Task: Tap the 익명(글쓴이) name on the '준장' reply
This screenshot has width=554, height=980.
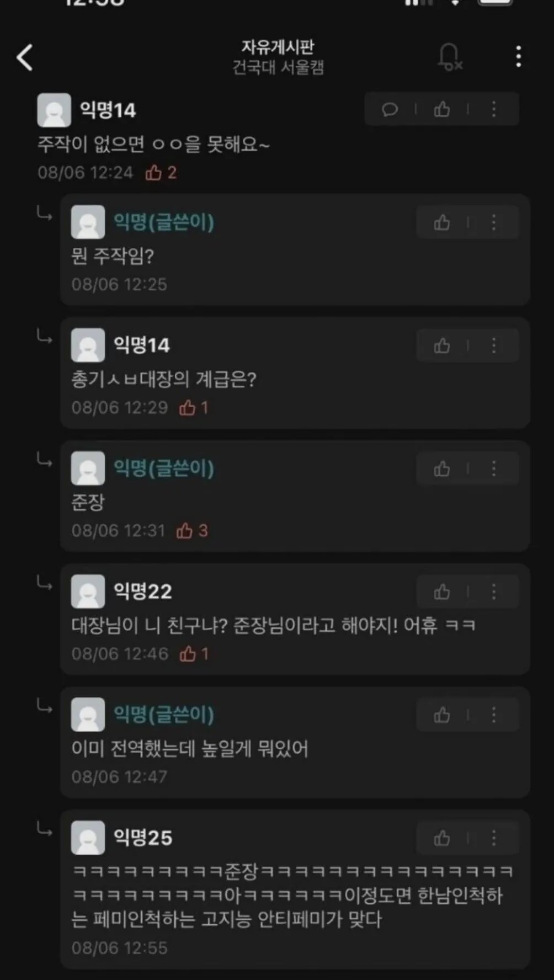Action: [x=163, y=468]
